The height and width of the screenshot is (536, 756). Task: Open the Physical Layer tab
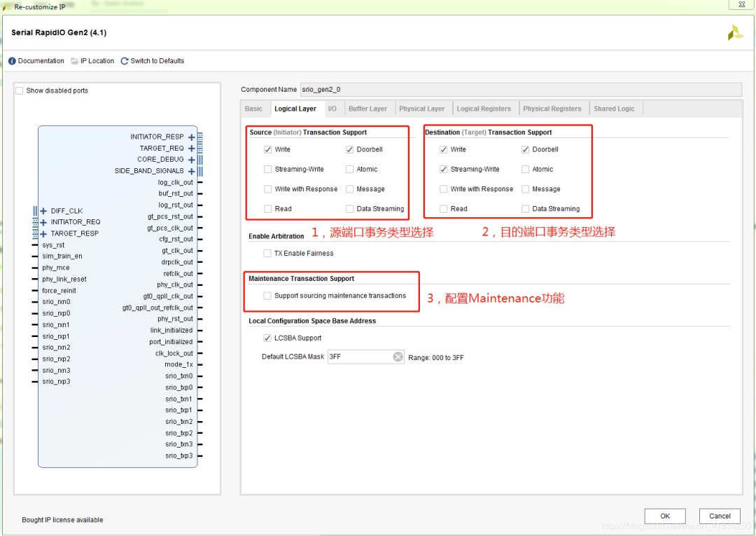422,109
